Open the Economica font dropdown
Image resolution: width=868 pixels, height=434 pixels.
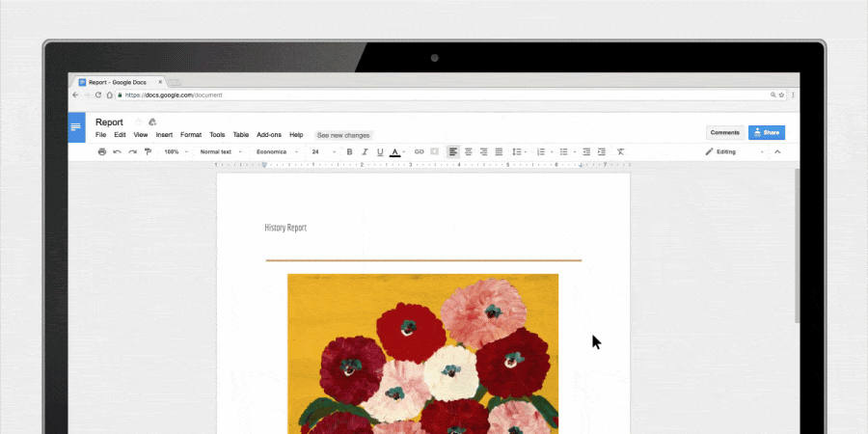pyautogui.click(x=275, y=151)
